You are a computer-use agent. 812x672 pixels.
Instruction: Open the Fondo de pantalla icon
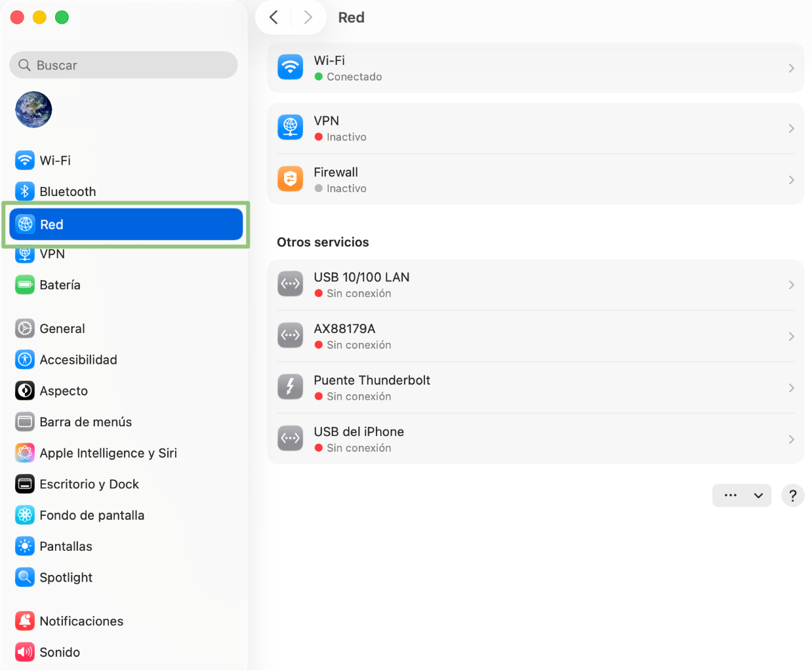pyautogui.click(x=24, y=515)
